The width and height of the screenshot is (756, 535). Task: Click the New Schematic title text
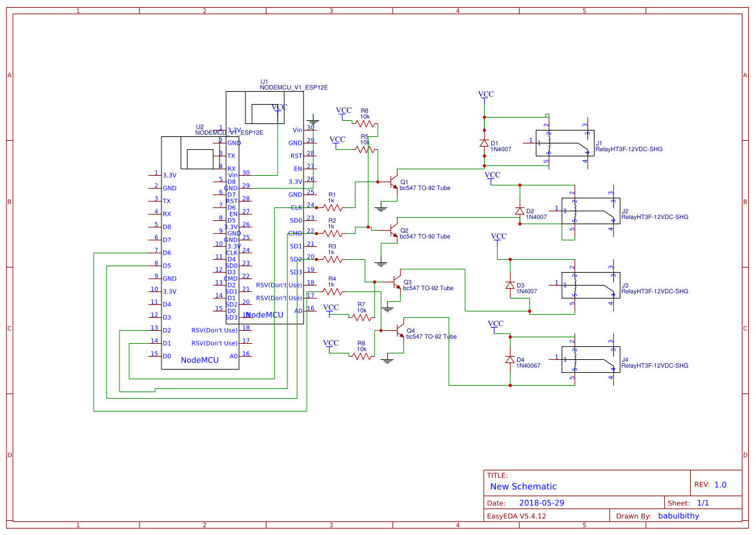[x=524, y=486]
